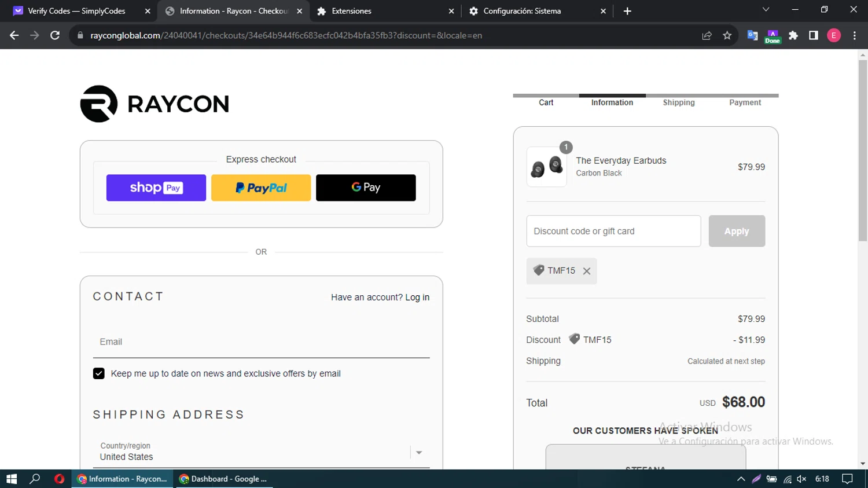Show hidden system tray icons
868x488 pixels.
(x=741, y=479)
